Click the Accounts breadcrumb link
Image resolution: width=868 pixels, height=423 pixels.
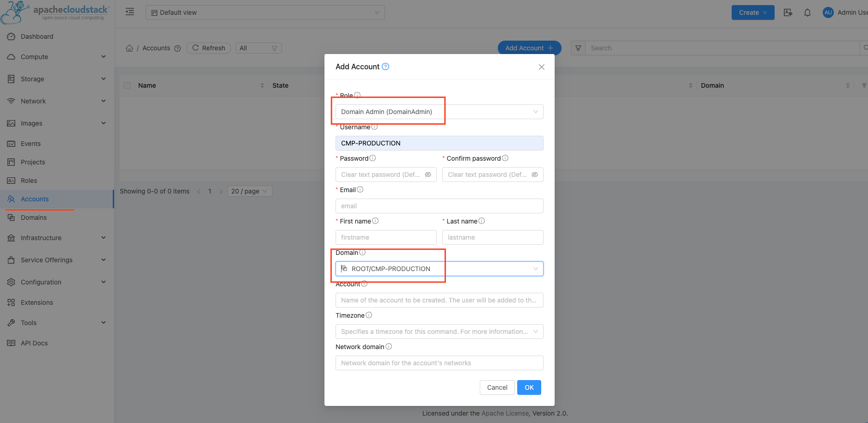click(x=156, y=48)
